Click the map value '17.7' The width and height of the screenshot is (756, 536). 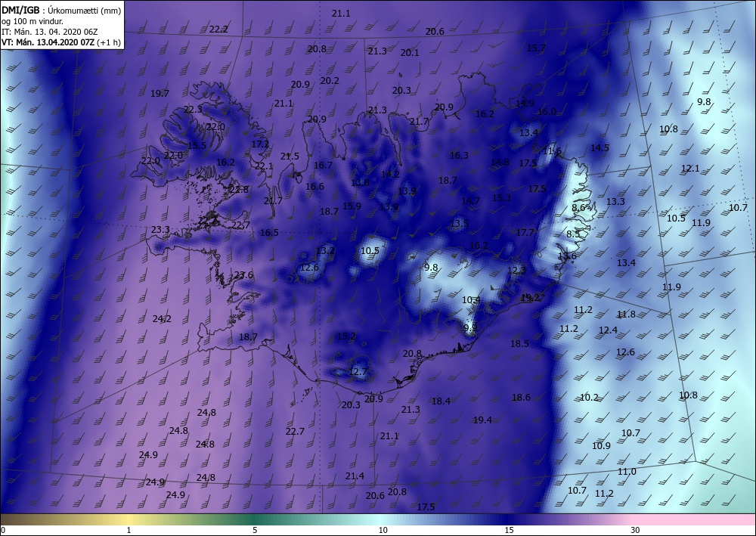[x=525, y=233]
